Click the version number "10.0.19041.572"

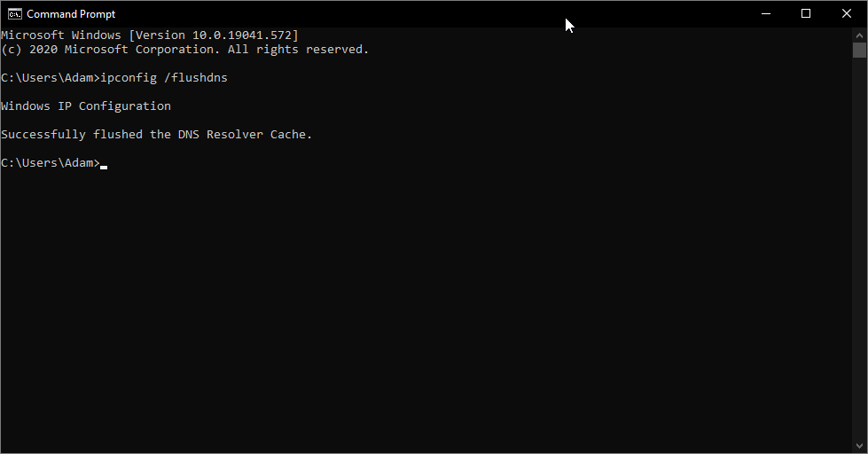tap(242, 35)
